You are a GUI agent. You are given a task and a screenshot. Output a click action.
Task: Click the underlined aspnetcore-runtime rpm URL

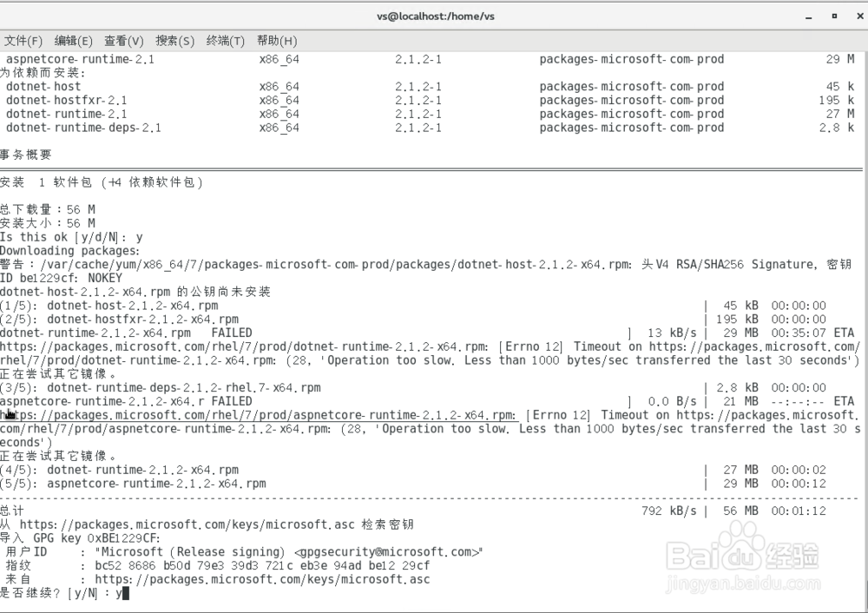[x=259, y=415]
